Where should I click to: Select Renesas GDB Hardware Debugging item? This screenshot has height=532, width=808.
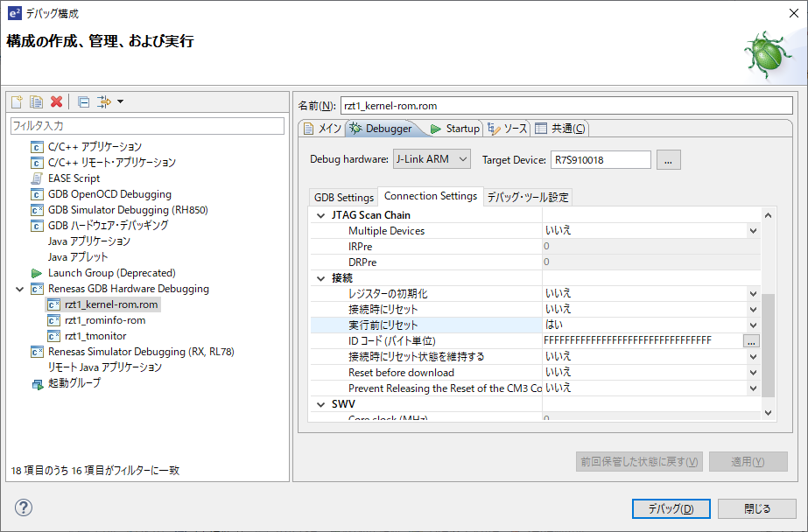pyautogui.click(x=129, y=289)
